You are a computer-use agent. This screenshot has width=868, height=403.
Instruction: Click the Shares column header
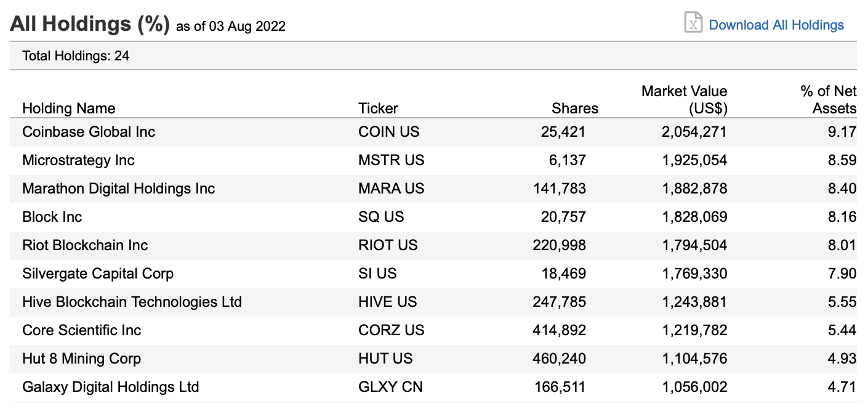tap(575, 108)
